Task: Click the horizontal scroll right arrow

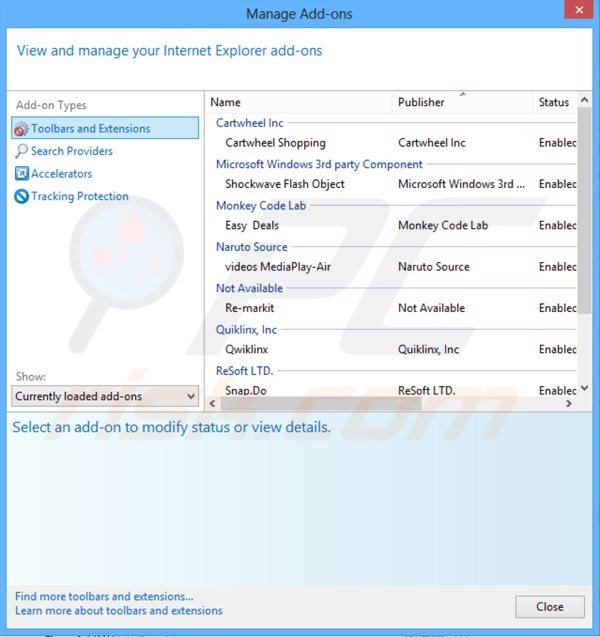Action: click(x=569, y=403)
